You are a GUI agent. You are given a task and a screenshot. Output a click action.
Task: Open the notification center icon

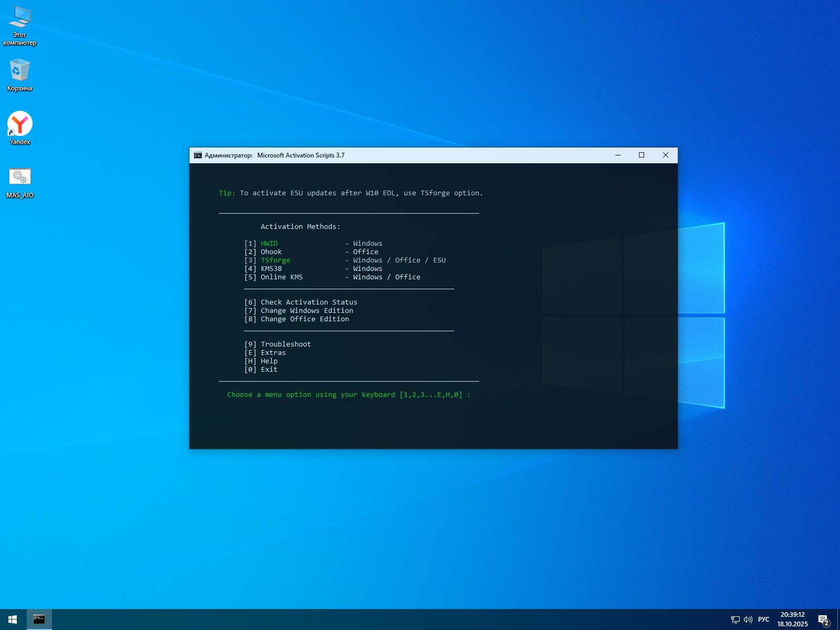click(823, 620)
